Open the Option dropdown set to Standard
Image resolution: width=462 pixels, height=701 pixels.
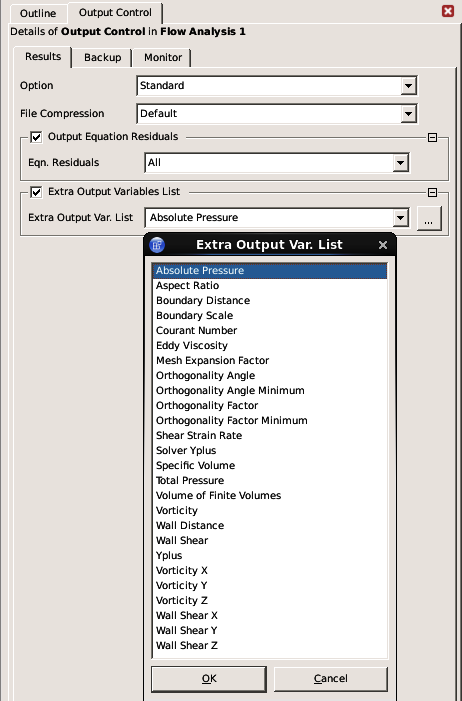(277, 85)
